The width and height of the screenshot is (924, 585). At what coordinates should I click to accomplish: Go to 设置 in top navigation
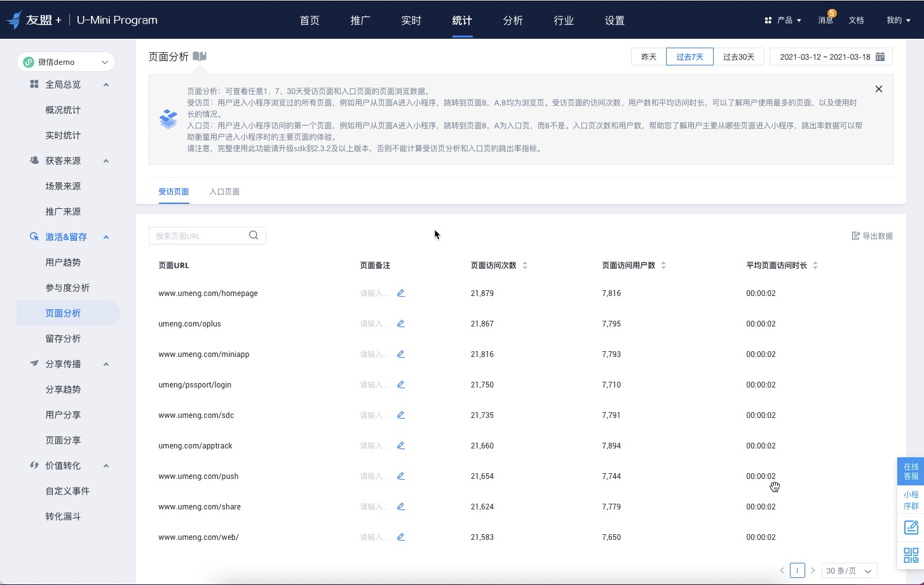[x=615, y=20]
